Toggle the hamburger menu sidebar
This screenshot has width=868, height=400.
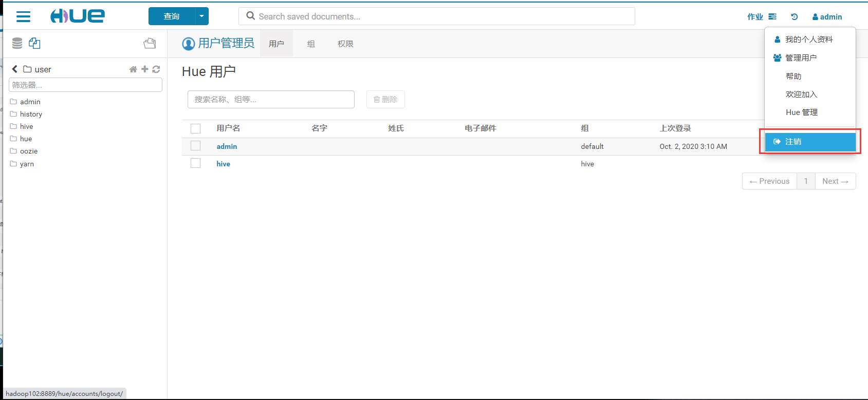23,16
